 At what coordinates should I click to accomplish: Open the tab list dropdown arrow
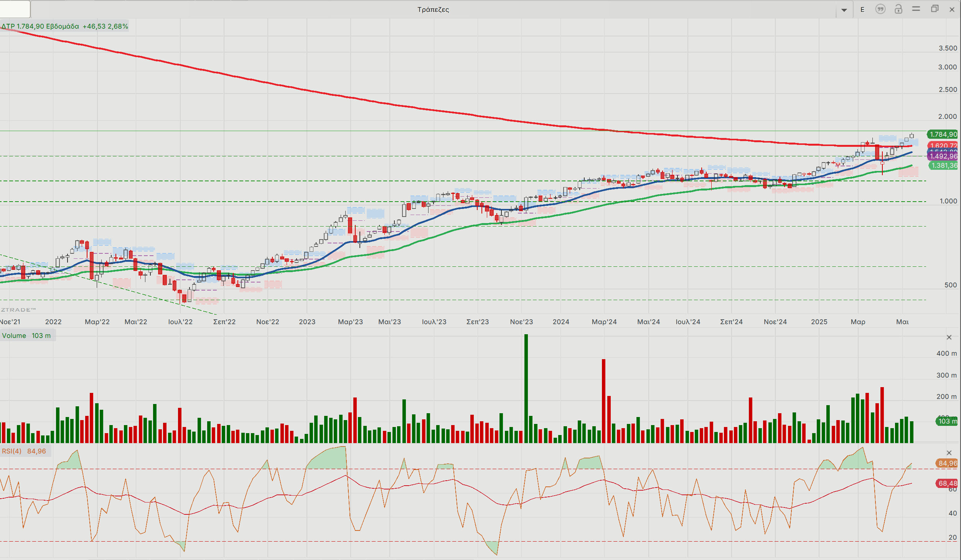(844, 10)
